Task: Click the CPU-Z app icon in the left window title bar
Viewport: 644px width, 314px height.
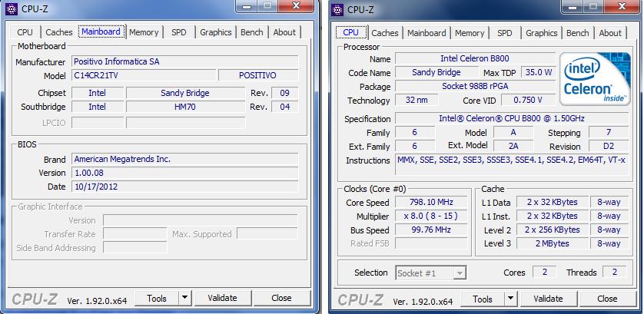Action: [12, 8]
